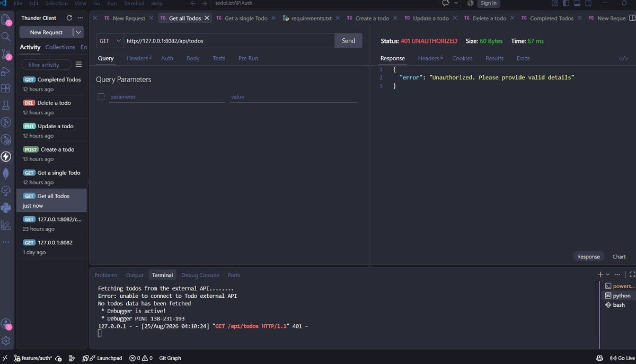Switch to the Debug Console panel tab

click(200, 275)
